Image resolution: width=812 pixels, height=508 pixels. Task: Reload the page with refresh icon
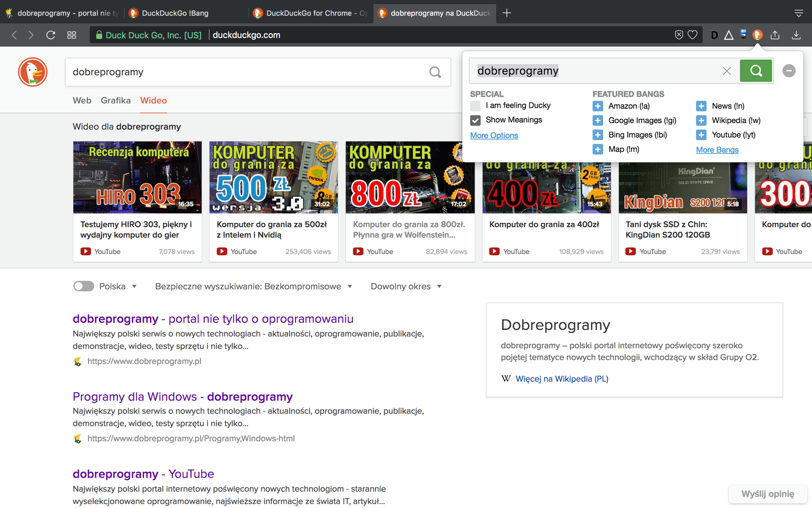click(51, 35)
